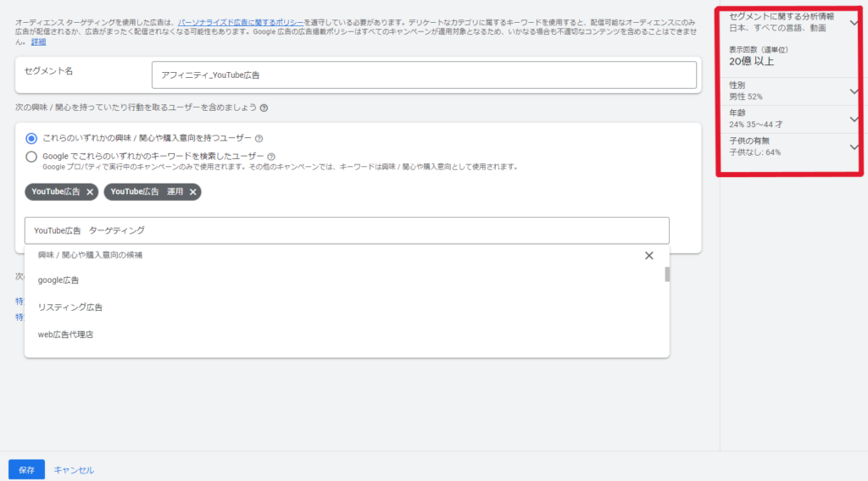Click the セグメント名 text field
The width and height of the screenshot is (868, 481).
(424, 75)
